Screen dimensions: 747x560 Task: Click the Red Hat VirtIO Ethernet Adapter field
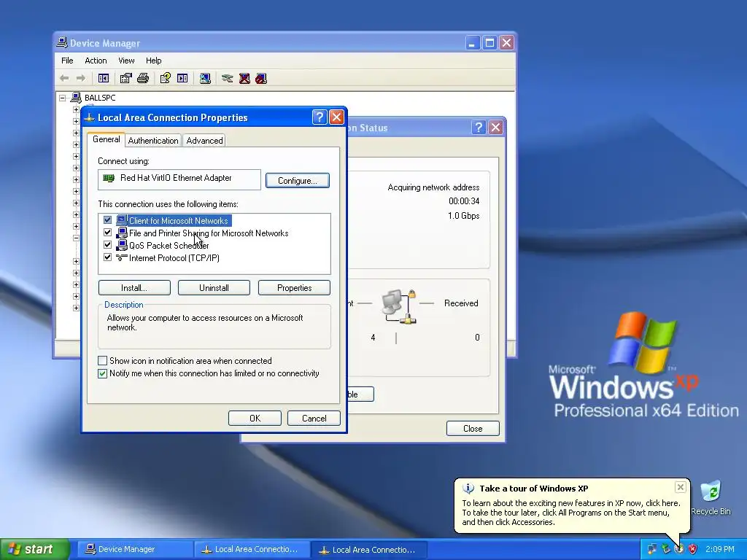(x=179, y=179)
